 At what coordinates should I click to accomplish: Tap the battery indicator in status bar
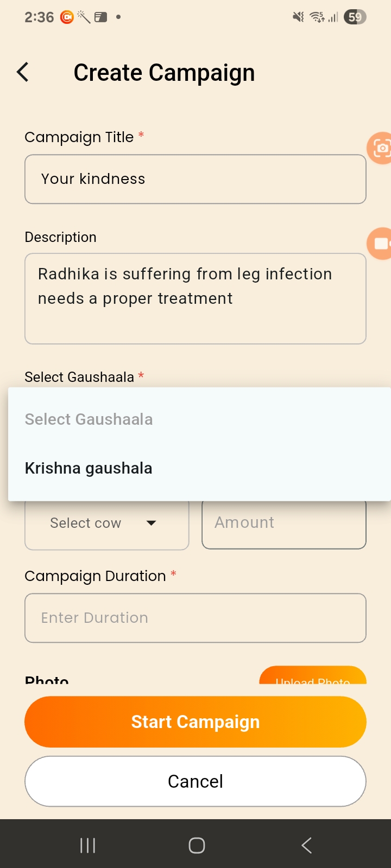[x=355, y=17]
